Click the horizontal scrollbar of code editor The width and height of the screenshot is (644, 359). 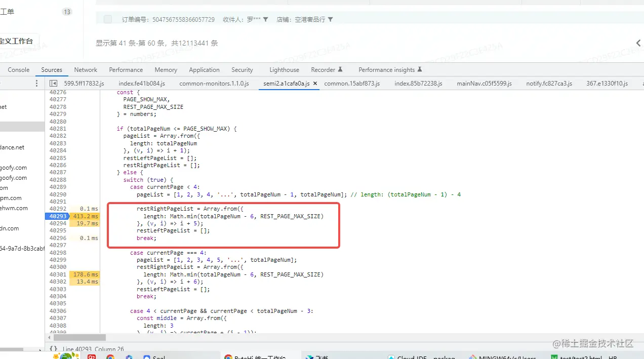coord(79,337)
